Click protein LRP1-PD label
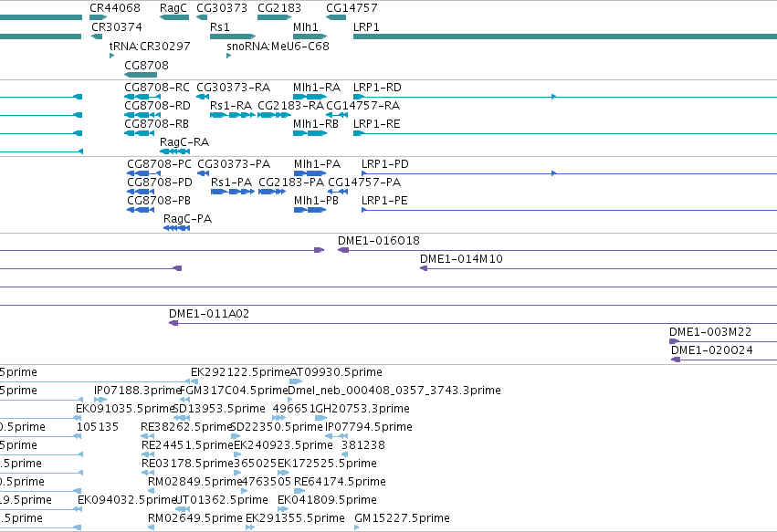777x532 pixels. click(x=385, y=164)
